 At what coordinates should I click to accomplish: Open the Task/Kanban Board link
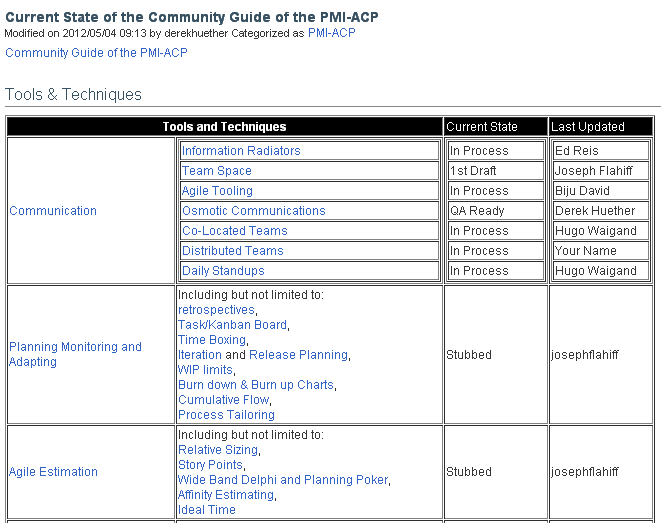click(232, 325)
